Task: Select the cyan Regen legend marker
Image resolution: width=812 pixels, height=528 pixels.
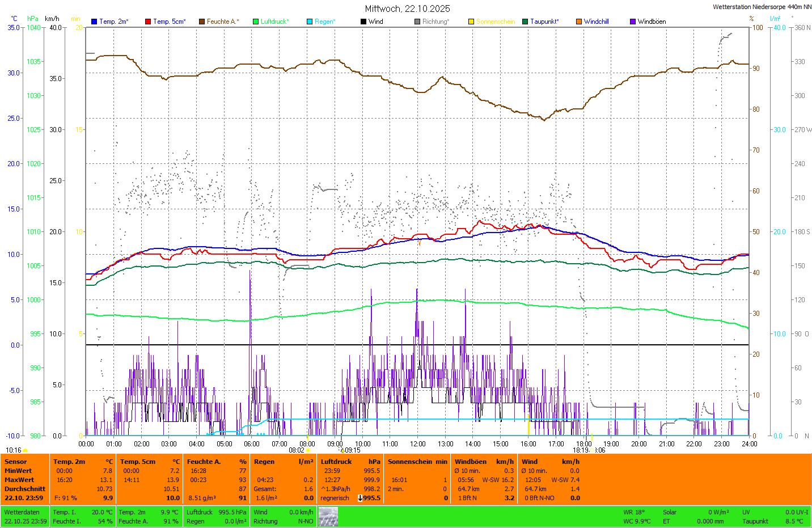Action: tap(310, 22)
